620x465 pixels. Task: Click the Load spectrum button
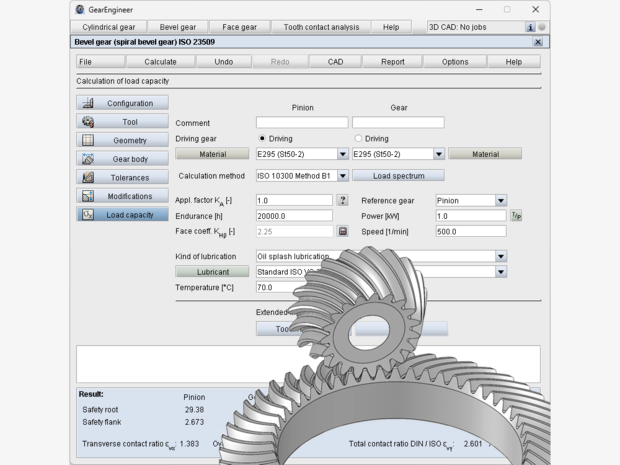(x=399, y=176)
